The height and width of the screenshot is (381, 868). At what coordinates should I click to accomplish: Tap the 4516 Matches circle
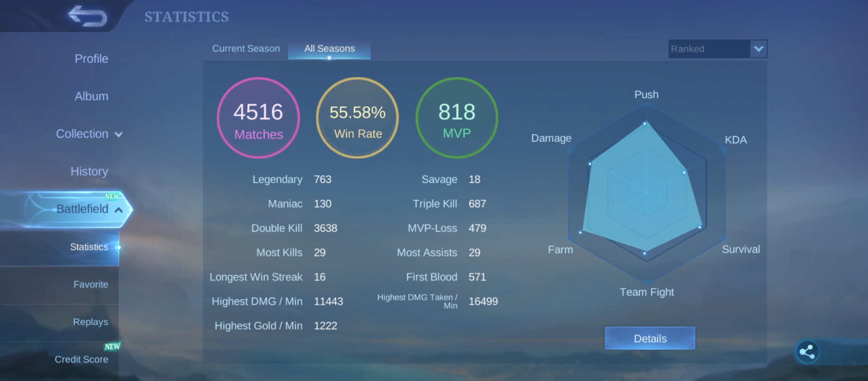coord(259,118)
